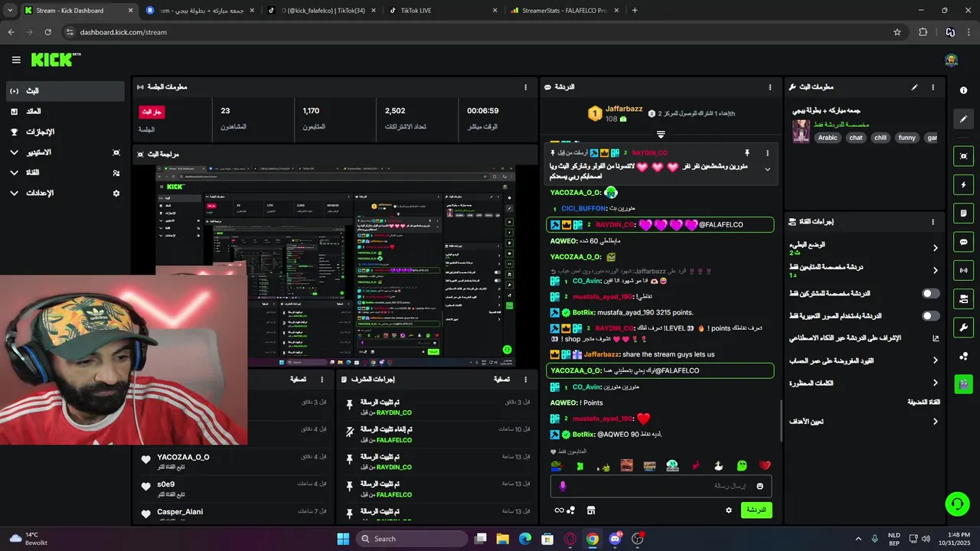
Task: Select البث item in sidebar
Action: coord(65,91)
